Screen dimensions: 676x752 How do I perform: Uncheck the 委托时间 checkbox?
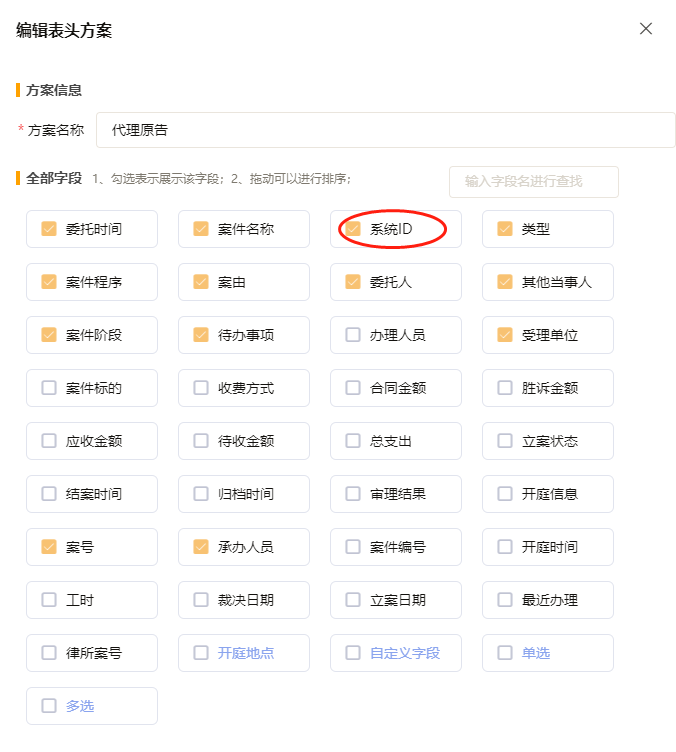point(49,229)
